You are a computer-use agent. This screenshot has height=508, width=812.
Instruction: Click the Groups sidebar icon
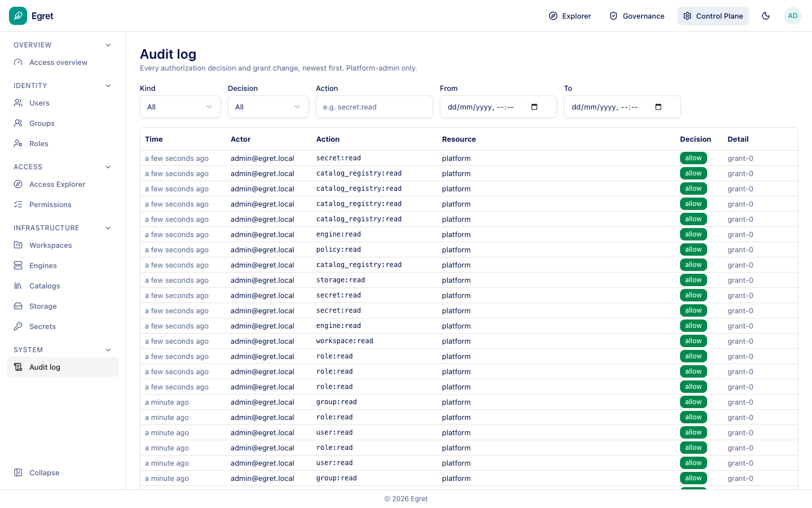[x=18, y=124]
